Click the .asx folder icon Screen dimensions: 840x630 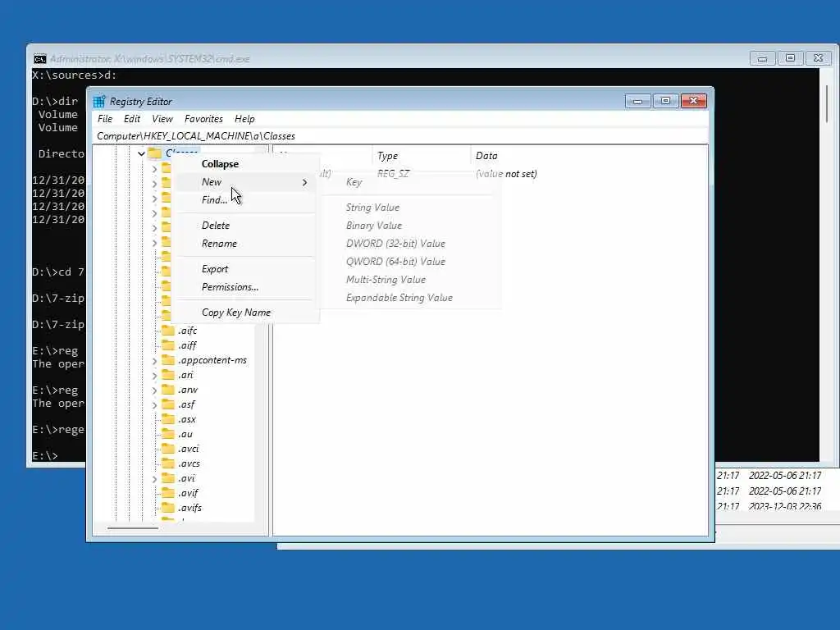click(168, 419)
